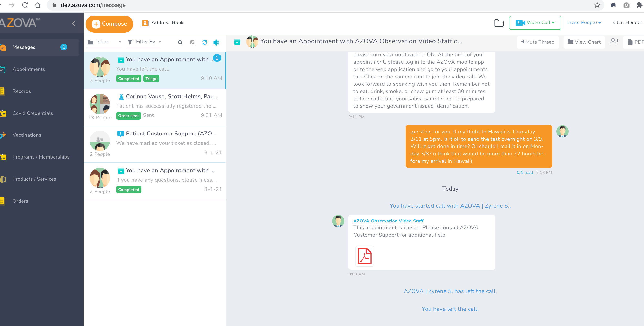The image size is (644, 326).
Task: Click the refresh messages icon
Action: pos(204,42)
